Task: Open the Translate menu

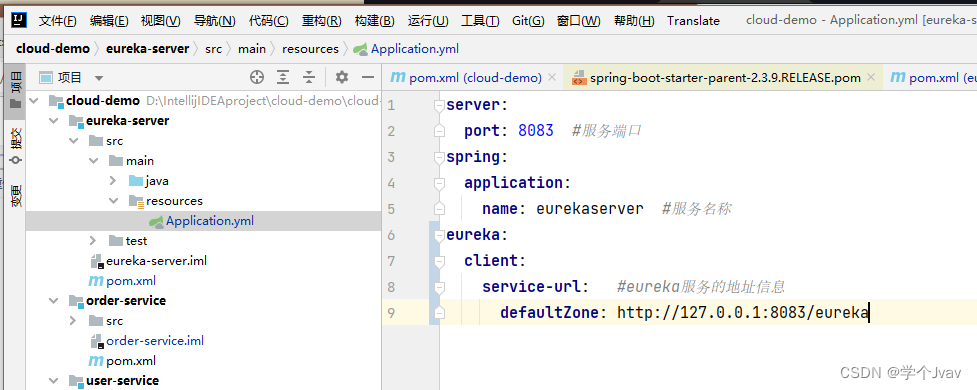Action: (x=693, y=21)
